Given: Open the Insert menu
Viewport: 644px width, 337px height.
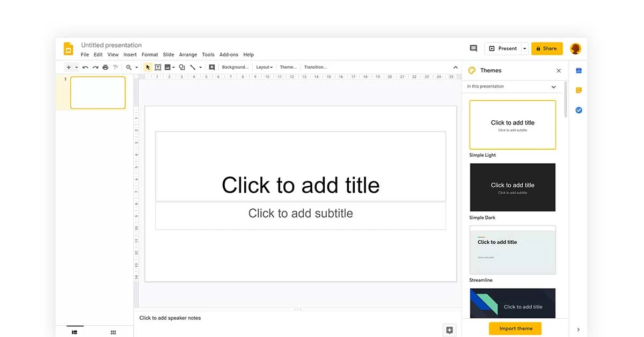Looking at the screenshot, I should coord(130,54).
